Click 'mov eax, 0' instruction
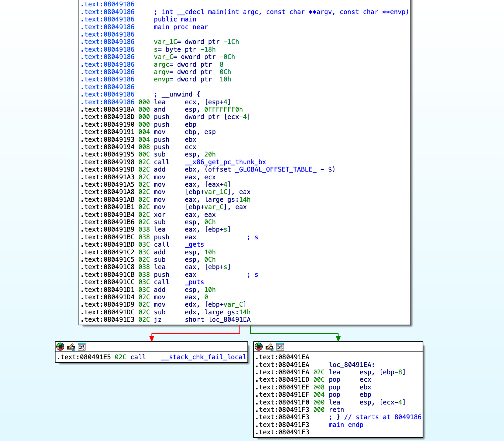 point(181,297)
